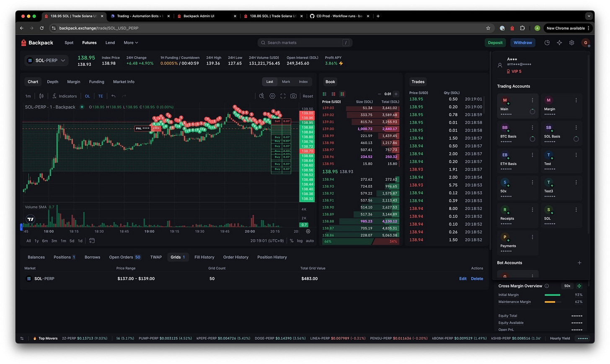The height and width of the screenshot is (364, 610).
Task: Open the 1m chart interval dropdown
Action: tap(28, 96)
